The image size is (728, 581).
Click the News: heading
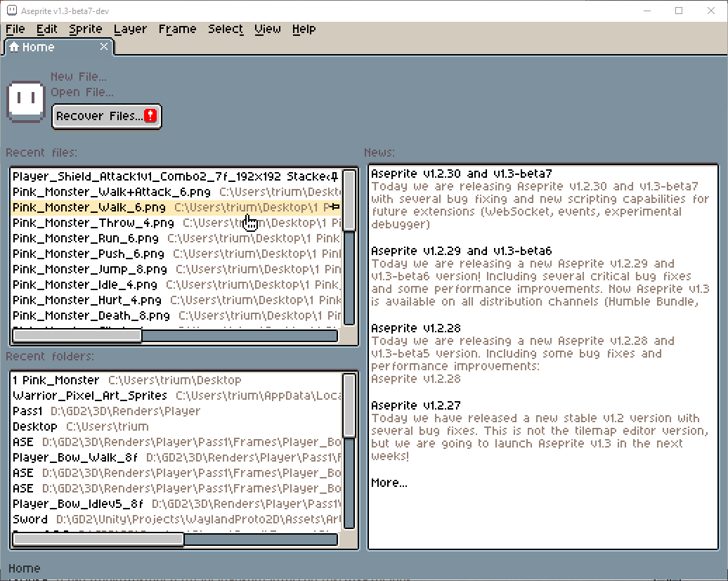click(x=379, y=152)
